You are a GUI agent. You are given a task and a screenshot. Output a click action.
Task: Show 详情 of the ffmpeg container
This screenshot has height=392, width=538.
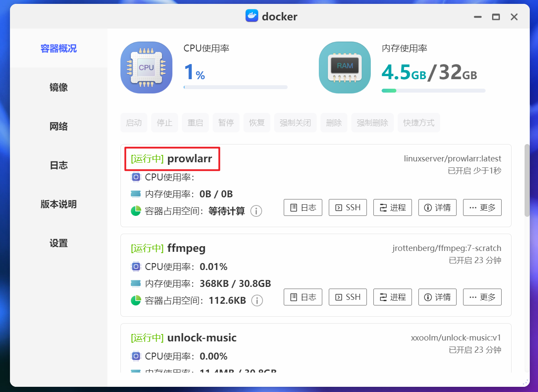tap(438, 297)
